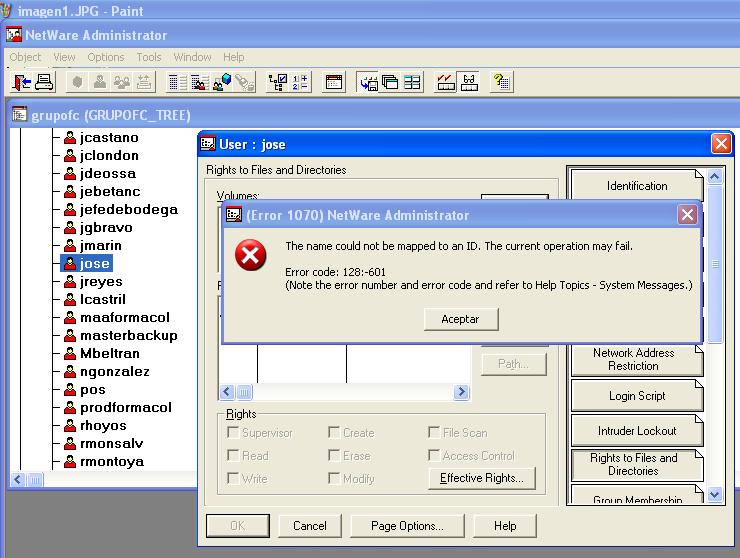Toggle the Write rights checkbox
The height and width of the screenshot is (558, 740).
(233, 478)
